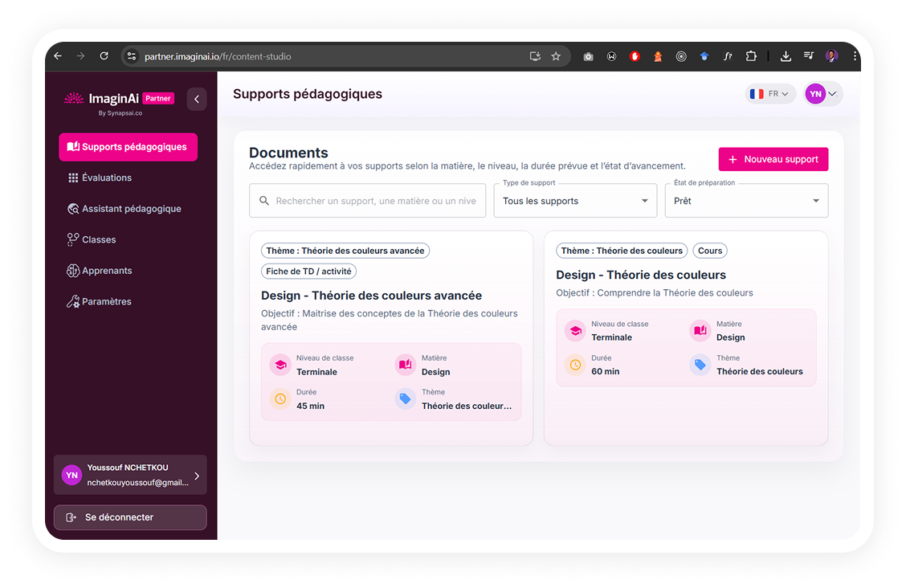Open Assistant pédagogique section

pos(131,209)
